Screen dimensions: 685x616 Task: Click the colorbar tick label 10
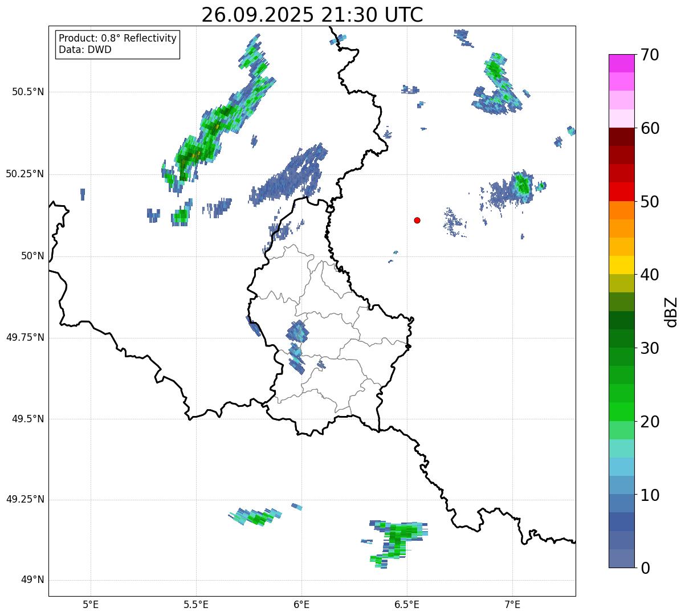[650, 495]
